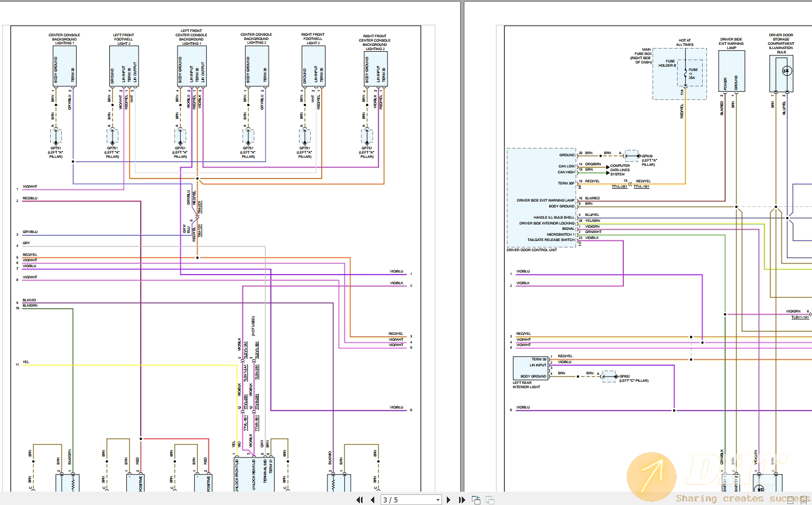This screenshot has height=505, width=812.
Task: Select the 'TAILGATE RELEASE SWITCH' pin label
Action: [x=551, y=239]
